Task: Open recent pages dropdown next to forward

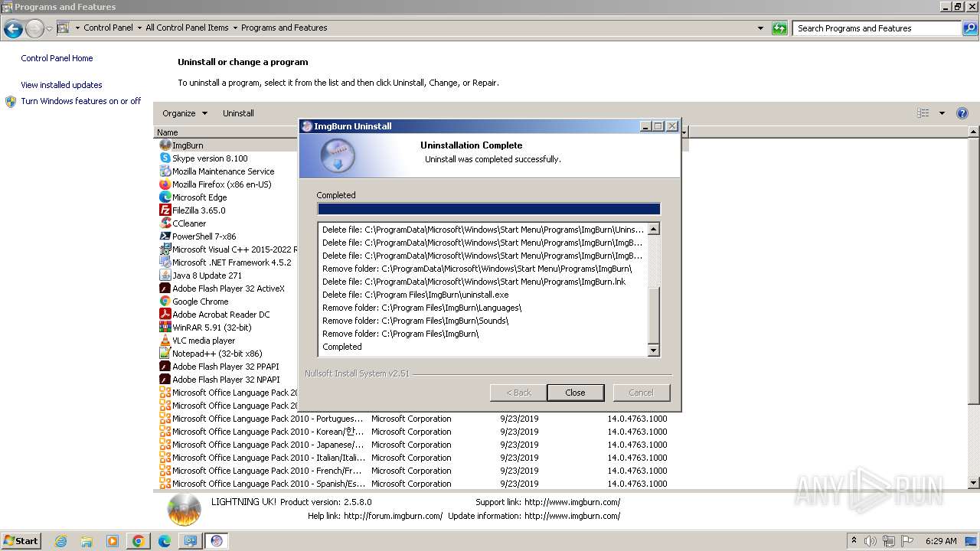Action: 50,29
